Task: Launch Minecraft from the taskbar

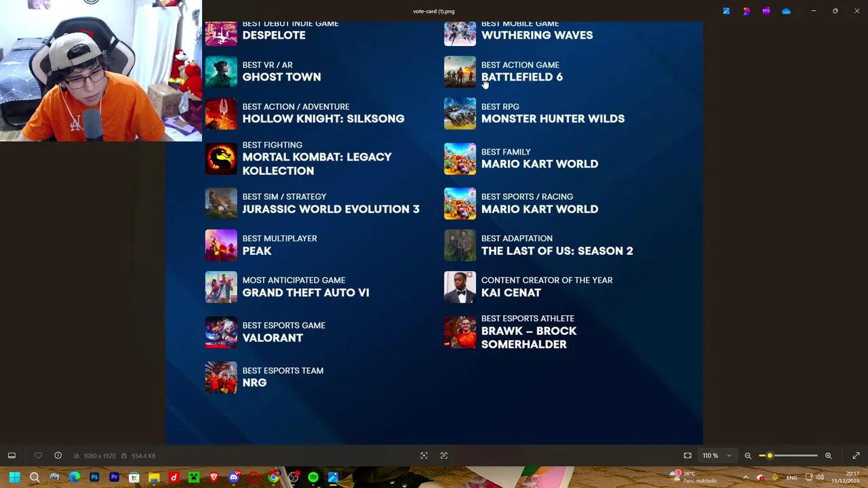Action: pos(194,477)
